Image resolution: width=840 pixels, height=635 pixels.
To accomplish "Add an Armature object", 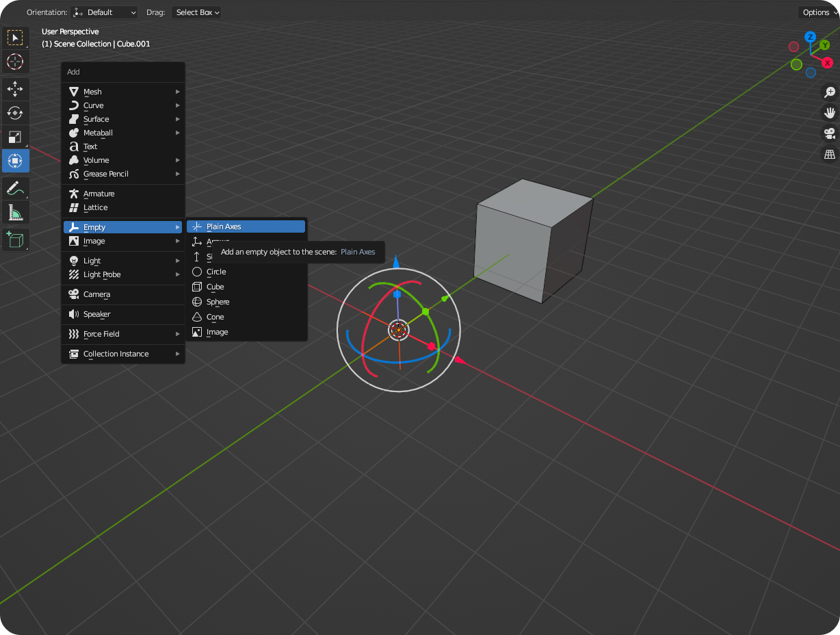I will pyautogui.click(x=124, y=194).
